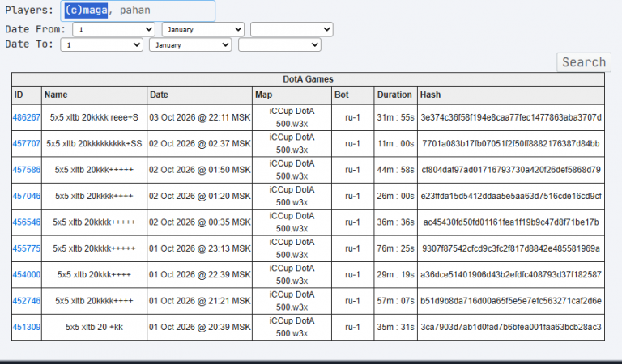Screen dimensions: 622x364
Task: Click the Bot column header
Action: 352,95
